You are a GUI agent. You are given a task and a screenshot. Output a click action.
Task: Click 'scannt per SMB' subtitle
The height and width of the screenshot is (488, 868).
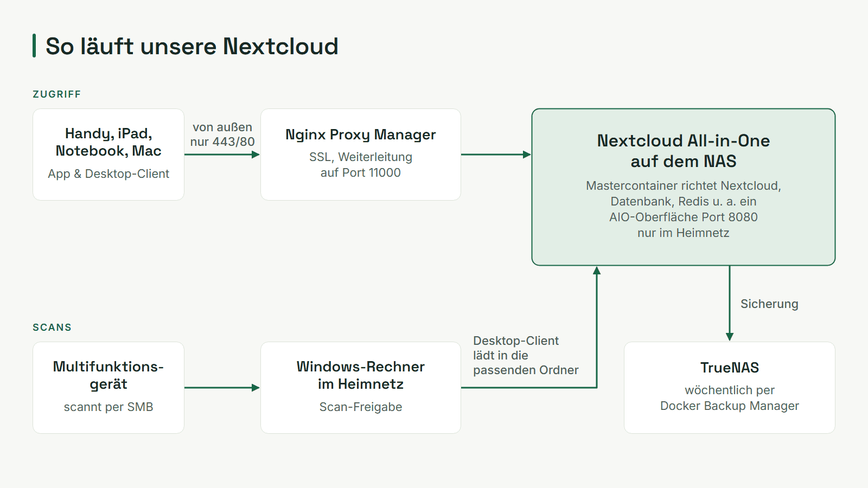tap(108, 407)
